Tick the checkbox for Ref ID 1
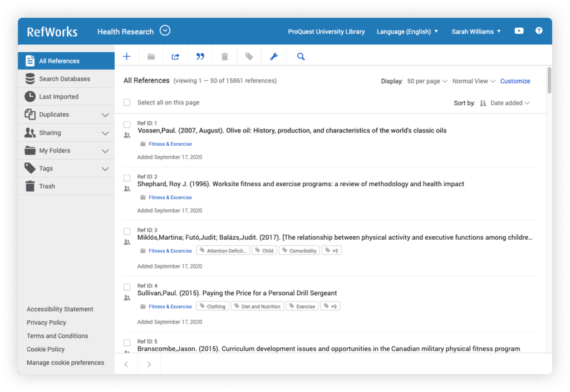The height and width of the screenshot is (392, 570). (127, 124)
